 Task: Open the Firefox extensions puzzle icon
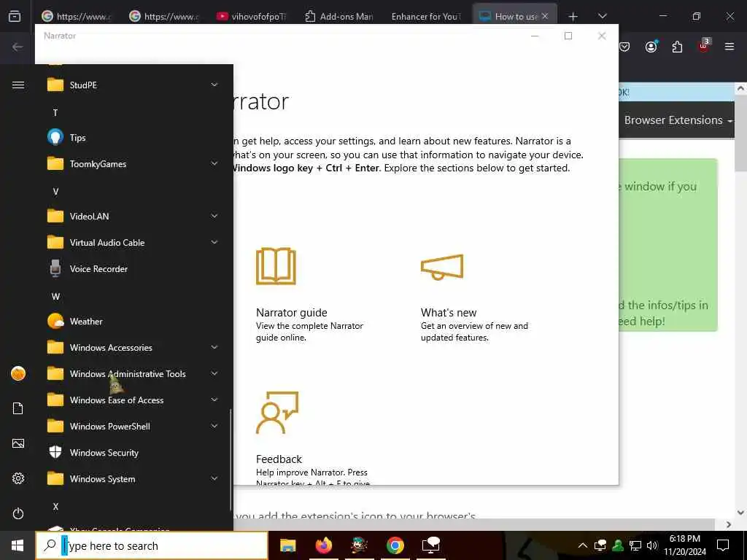[677, 47]
